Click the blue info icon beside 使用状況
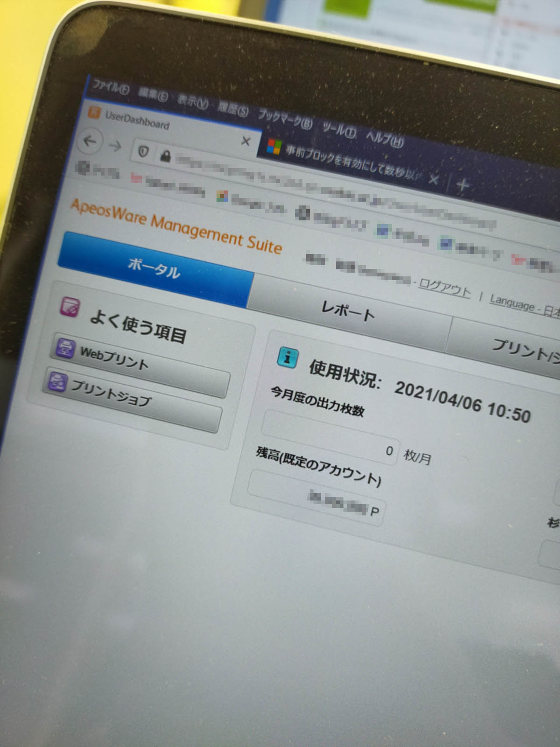Image resolution: width=560 pixels, height=747 pixels. pos(288,357)
